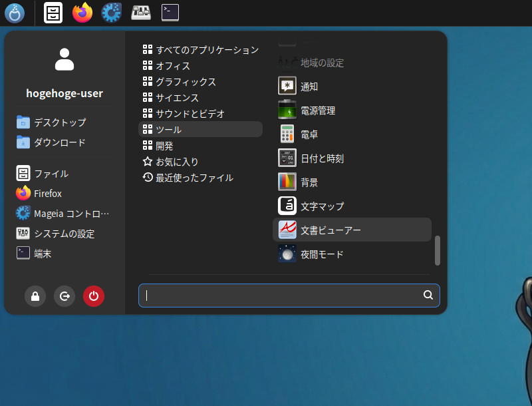Launch ファイル from the favorites list
The image size is (532, 406).
click(x=43, y=174)
